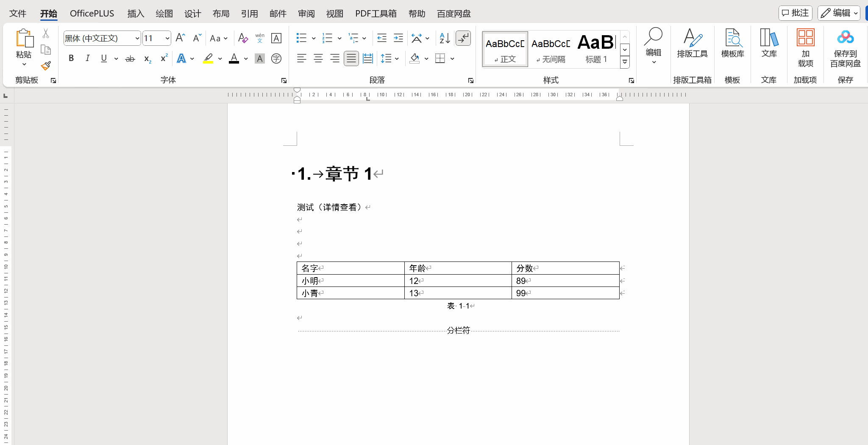
Task: Apply the yellow text highlight color
Action: 208,58
